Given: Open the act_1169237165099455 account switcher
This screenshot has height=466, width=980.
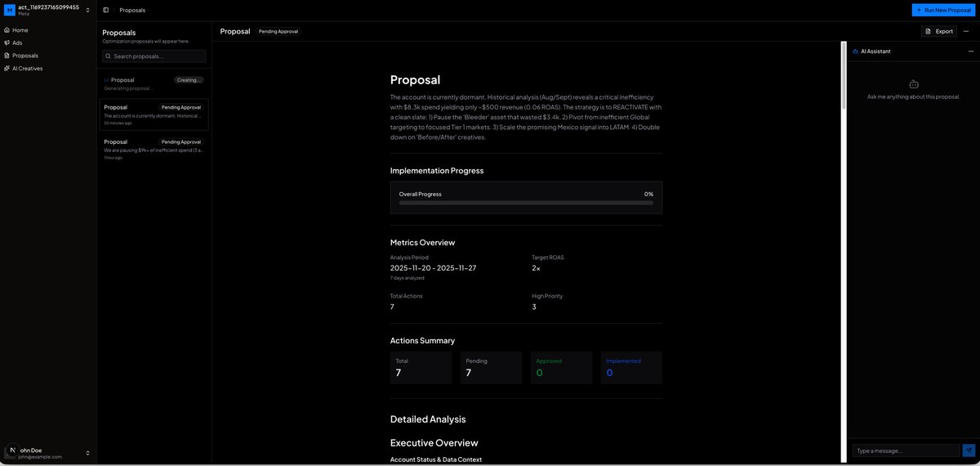Looking at the screenshot, I should click(x=48, y=10).
